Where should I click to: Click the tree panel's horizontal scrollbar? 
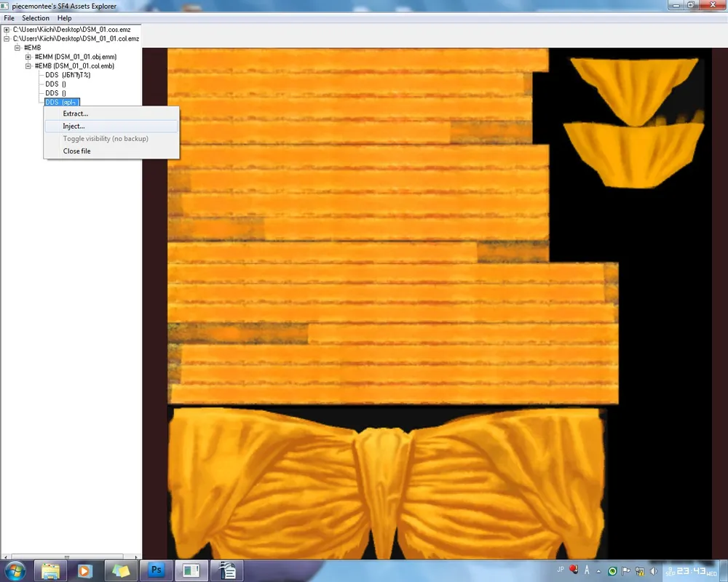[x=71, y=557]
